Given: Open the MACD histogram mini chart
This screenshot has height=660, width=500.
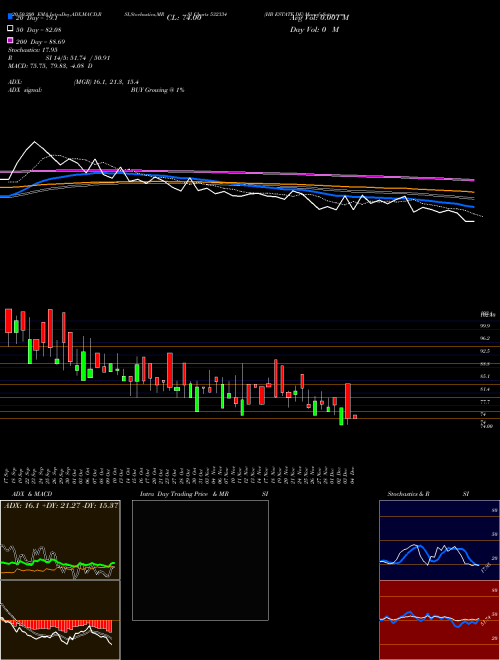Looking at the screenshot, I should coord(60,620).
